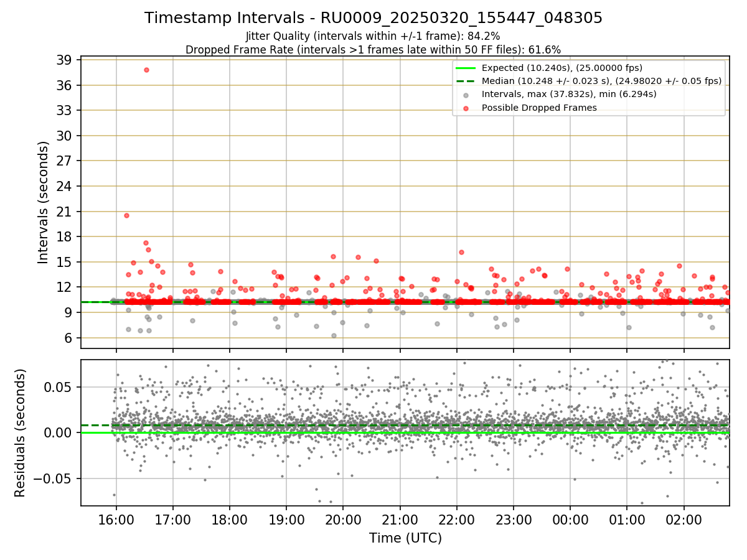
Task: Click the lowest gray point near 19:50 at 6.3 seconds
Action: tap(334, 335)
